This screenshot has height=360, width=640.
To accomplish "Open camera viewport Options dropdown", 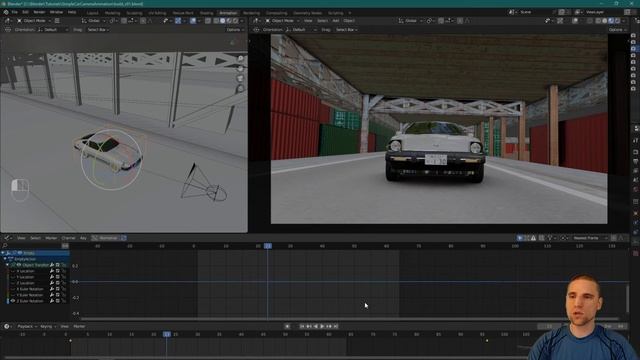I will [617, 30].
